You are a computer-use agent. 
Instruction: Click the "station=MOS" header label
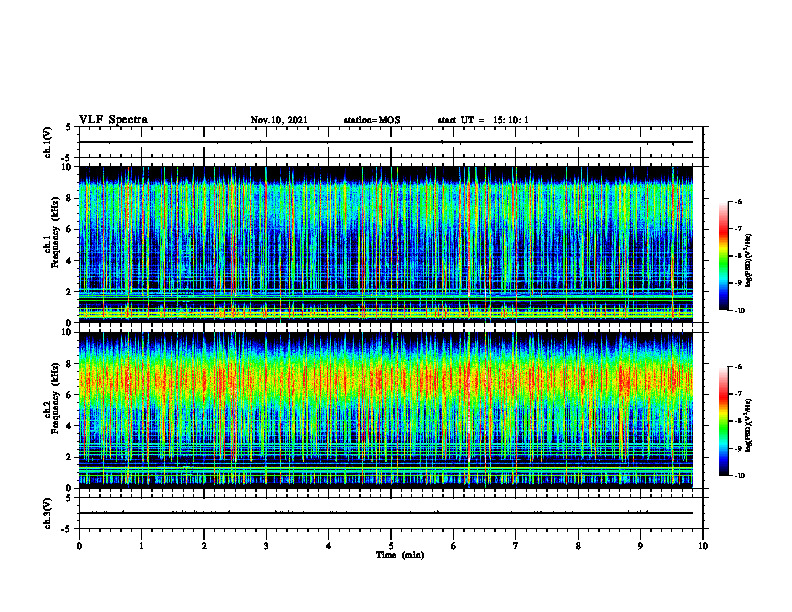pos(372,120)
